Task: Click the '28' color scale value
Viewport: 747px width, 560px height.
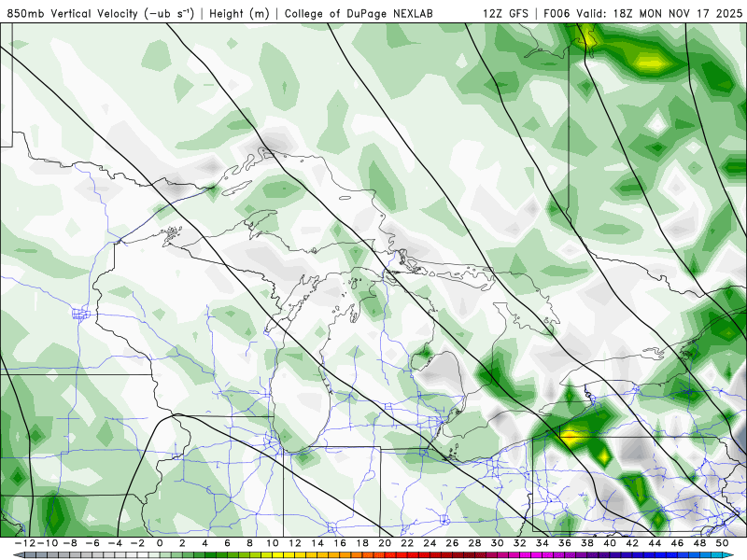Action: [x=475, y=543]
